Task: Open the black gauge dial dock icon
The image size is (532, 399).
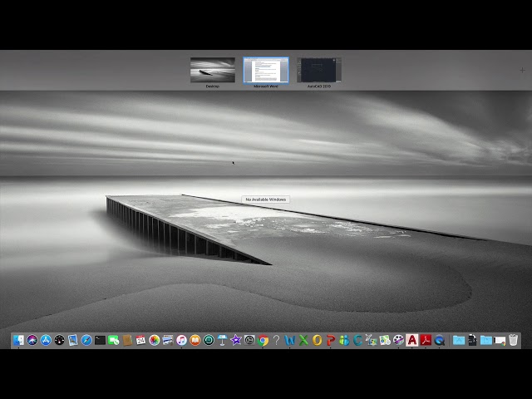Action: coord(59,340)
